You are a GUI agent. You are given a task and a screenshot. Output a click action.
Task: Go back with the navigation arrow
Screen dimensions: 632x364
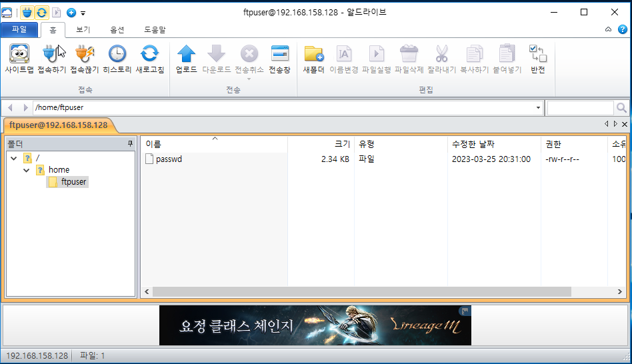pyautogui.click(x=11, y=107)
